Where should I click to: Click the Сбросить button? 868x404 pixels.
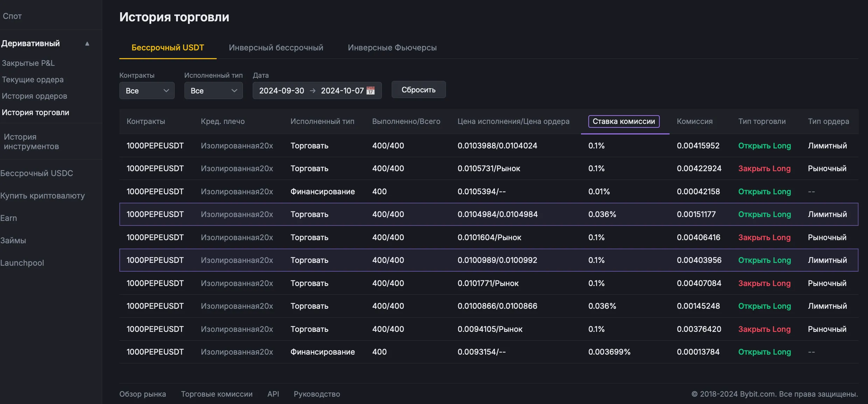click(x=418, y=90)
